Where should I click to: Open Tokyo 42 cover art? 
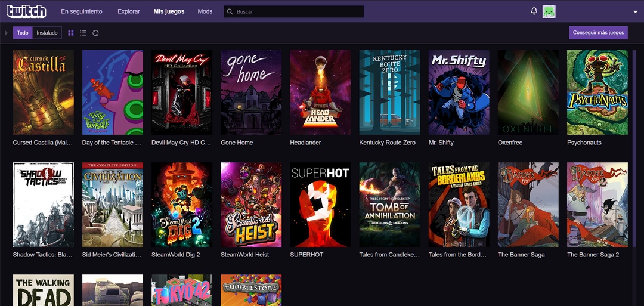coord(182,290)
